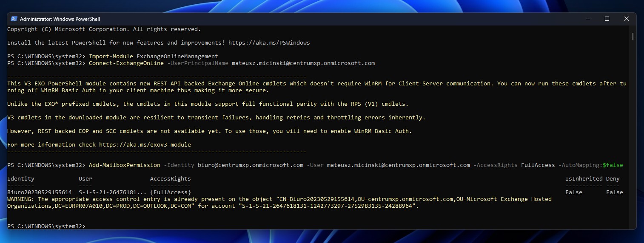Click the Import-Module command text

point(111,56)
